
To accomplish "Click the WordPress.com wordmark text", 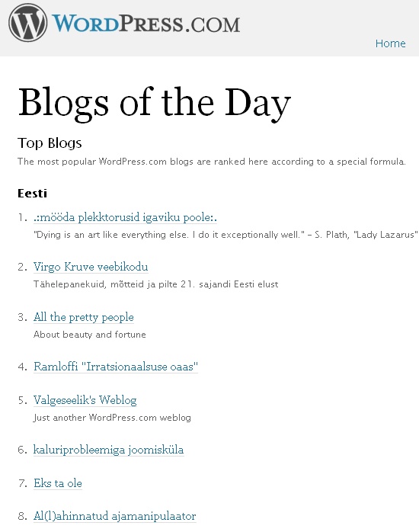I will [146, 24].
